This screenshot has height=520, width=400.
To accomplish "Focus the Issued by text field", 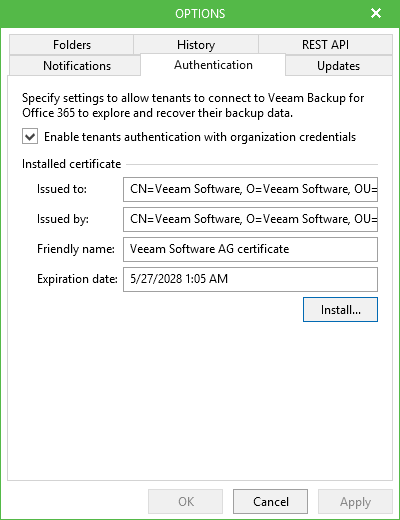I will (x=250, y=219).
